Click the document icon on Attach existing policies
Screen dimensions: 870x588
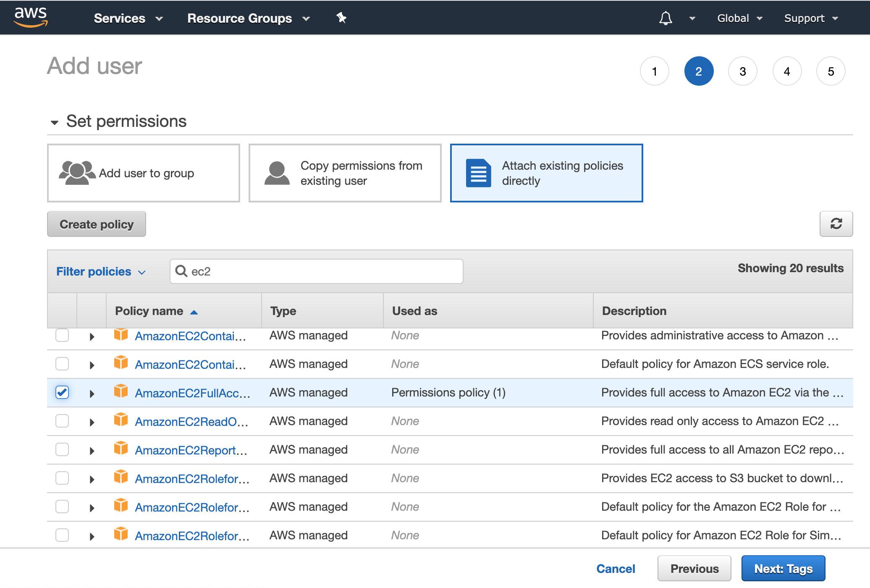(x=478, y=173)
